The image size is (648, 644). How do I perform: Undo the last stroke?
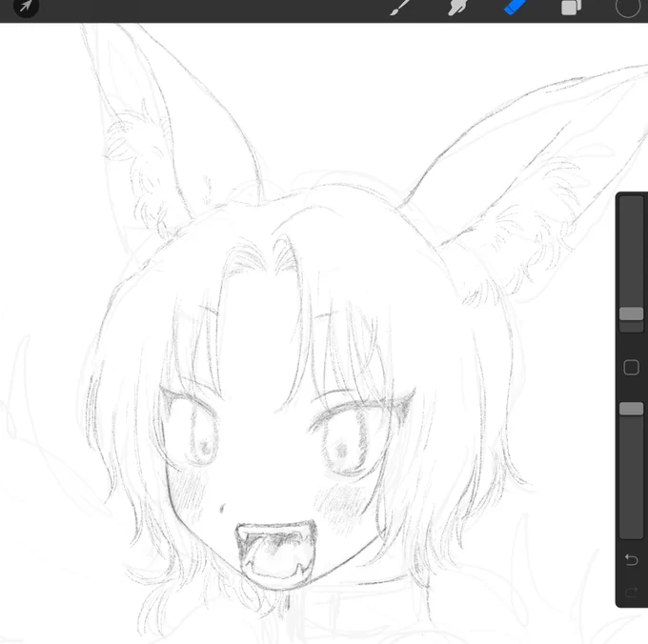pos(631,560)
